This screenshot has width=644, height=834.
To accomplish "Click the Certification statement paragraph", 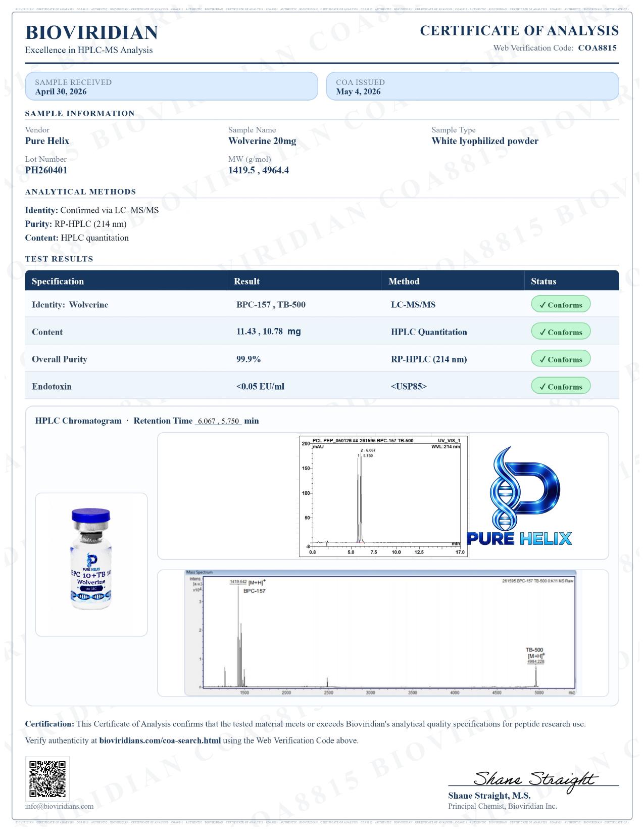I will (x=305, y=724).
